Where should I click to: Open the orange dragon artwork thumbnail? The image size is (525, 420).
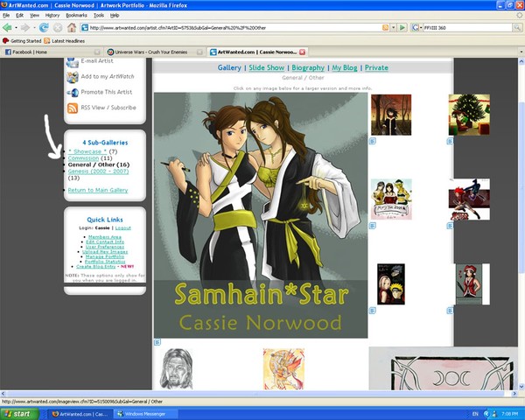point(283,368)
